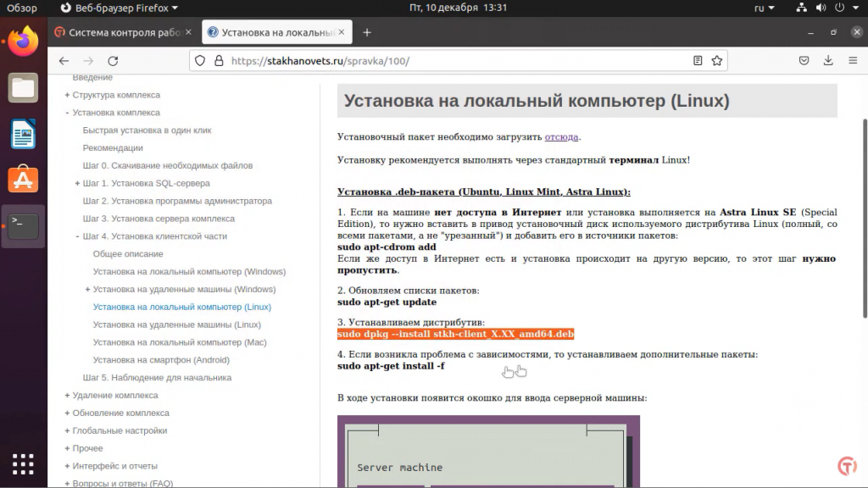The image size is (868, 488).
Task: Close the 'Установка на локальный' tab
Action: (x=342, y=32)
